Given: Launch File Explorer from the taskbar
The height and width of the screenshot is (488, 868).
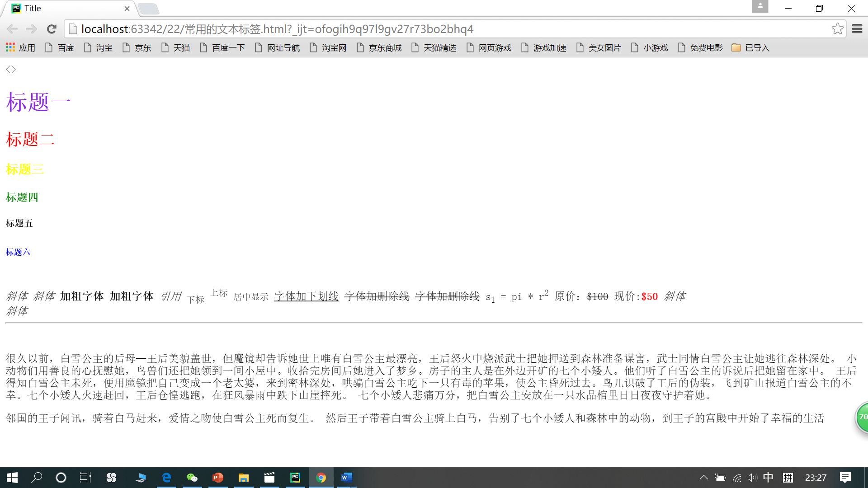Looking at the screenshot, I should [244, 478].
